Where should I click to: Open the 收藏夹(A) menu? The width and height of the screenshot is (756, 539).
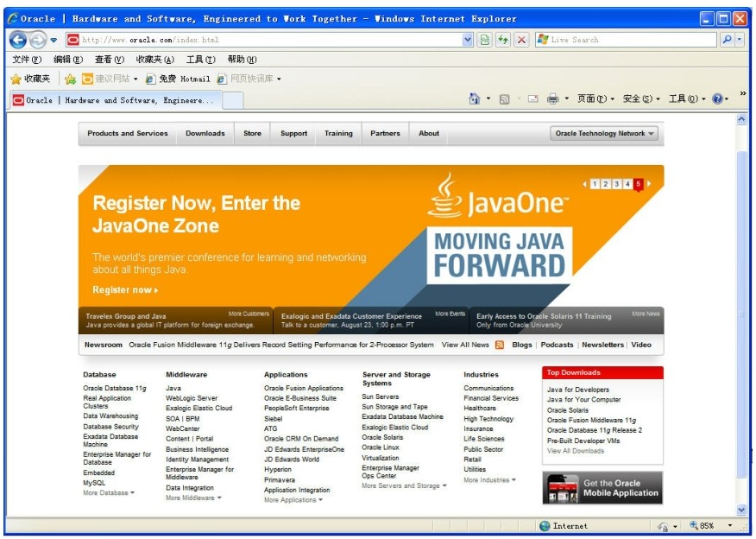tap(154, 60)
